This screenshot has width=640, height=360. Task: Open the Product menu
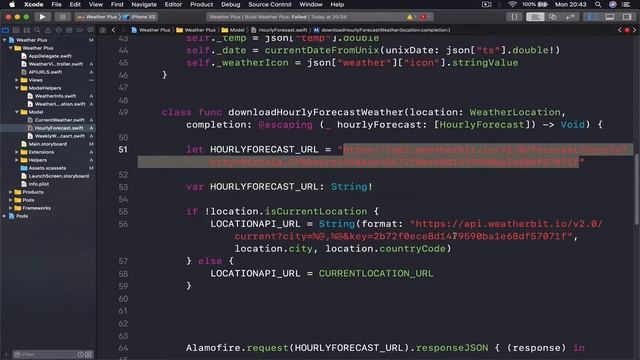(202, 4)
